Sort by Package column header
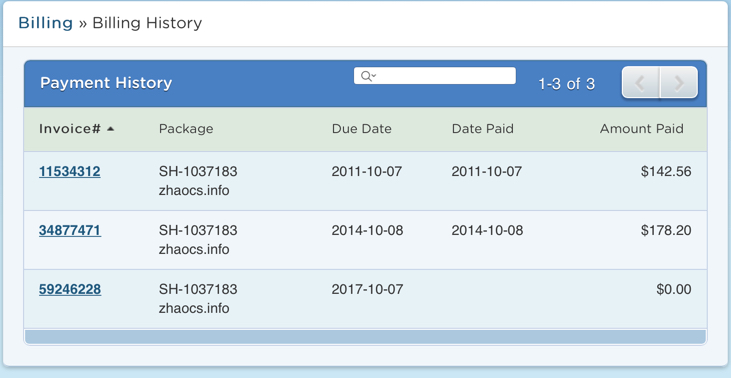Viewport: 731px width, 378px height. 186,129
